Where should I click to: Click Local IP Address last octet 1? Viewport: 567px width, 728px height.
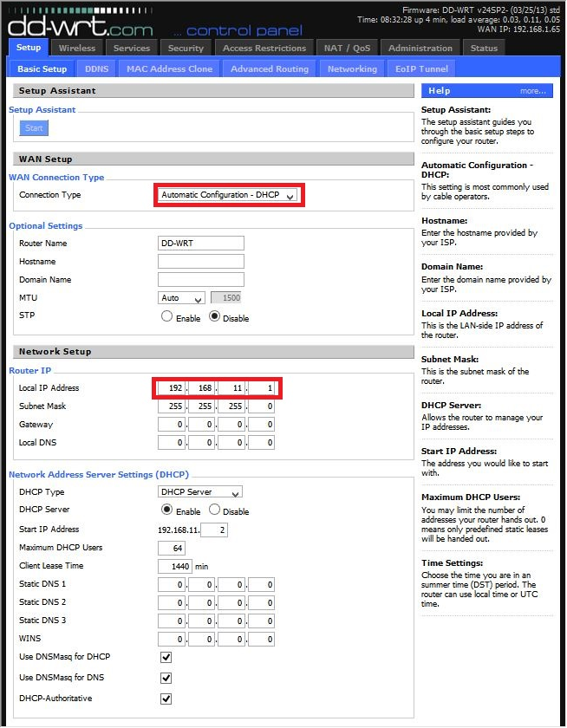(261, 387)
